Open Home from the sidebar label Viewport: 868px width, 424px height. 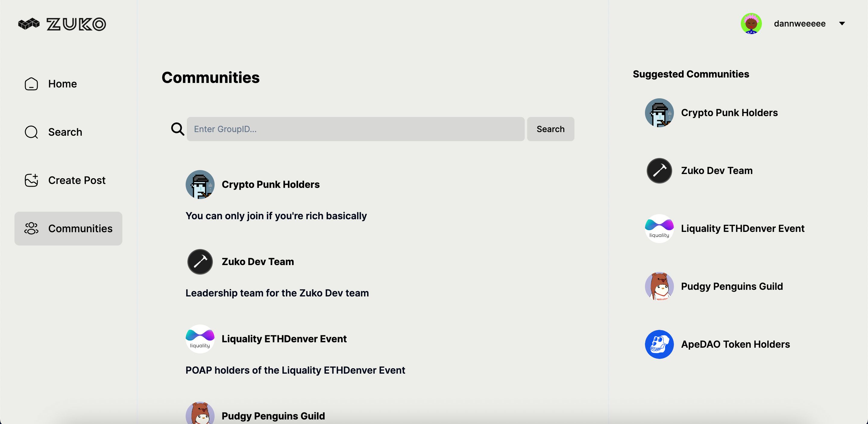point(63,84)
